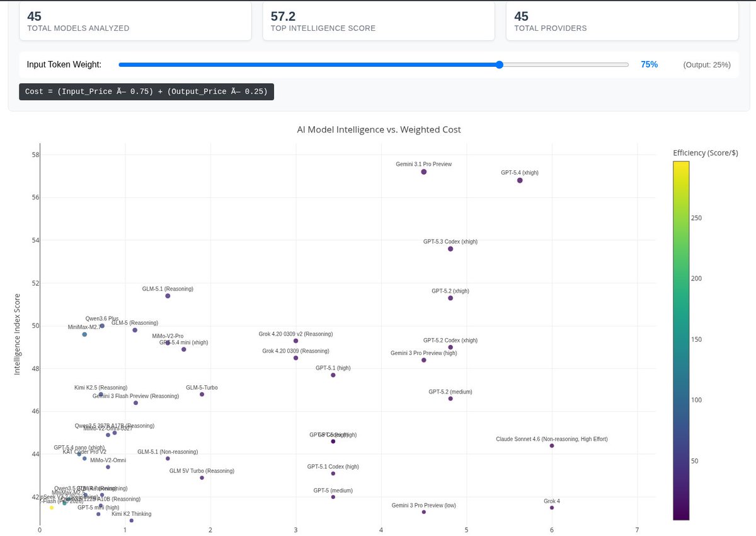Viewport: 756px width, 536px height.
Task: Click the GPT-5.4 mini (xhigh) marker
Action: (183, 349)
